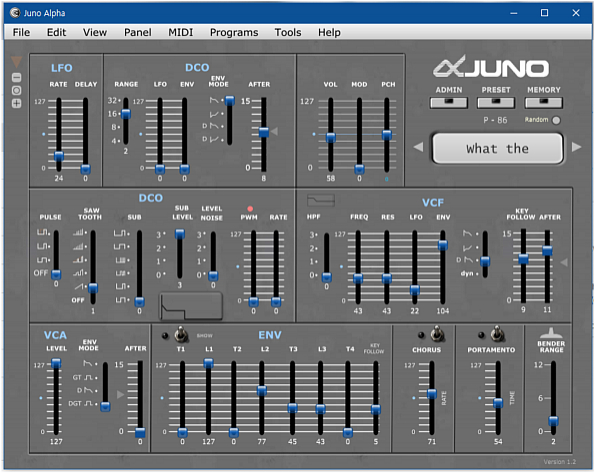Toggle the Portamento switch
The height and width of the screenshot is (473, 595).
click(x=497, y=334)
